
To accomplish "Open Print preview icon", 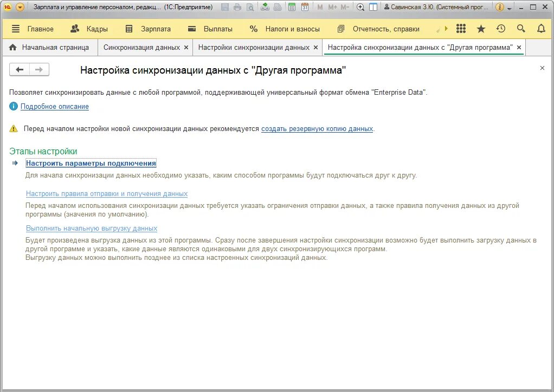I will 250,7.
